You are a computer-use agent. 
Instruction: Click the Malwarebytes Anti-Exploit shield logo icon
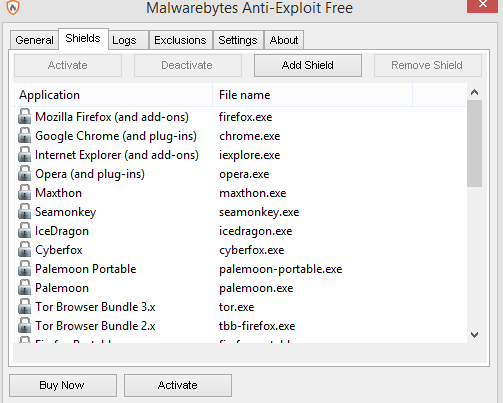click(13, 7)
